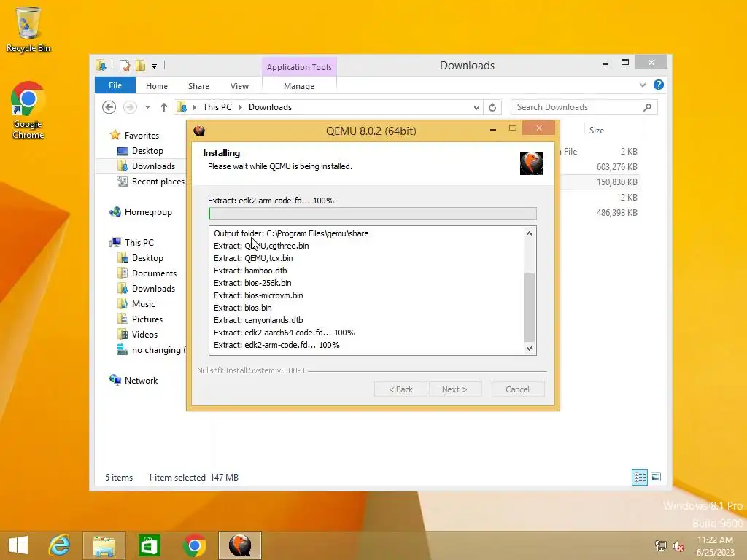Select the QEMU installer taskbar icon
The width and height of the screenshot is (747, 560).
(239, 545)
